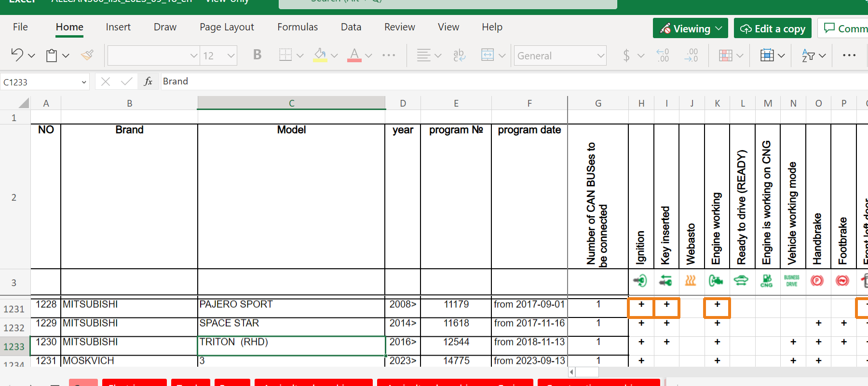
Task: Click the Edit a copy button
Action: point(773,28)
